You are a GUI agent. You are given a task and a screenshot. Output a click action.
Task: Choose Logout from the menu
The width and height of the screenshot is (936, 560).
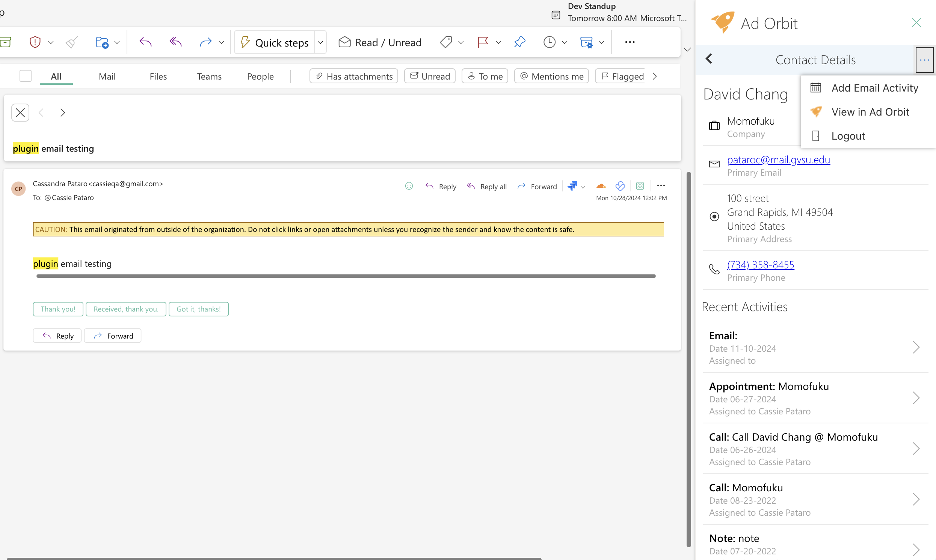click(868, 136)
